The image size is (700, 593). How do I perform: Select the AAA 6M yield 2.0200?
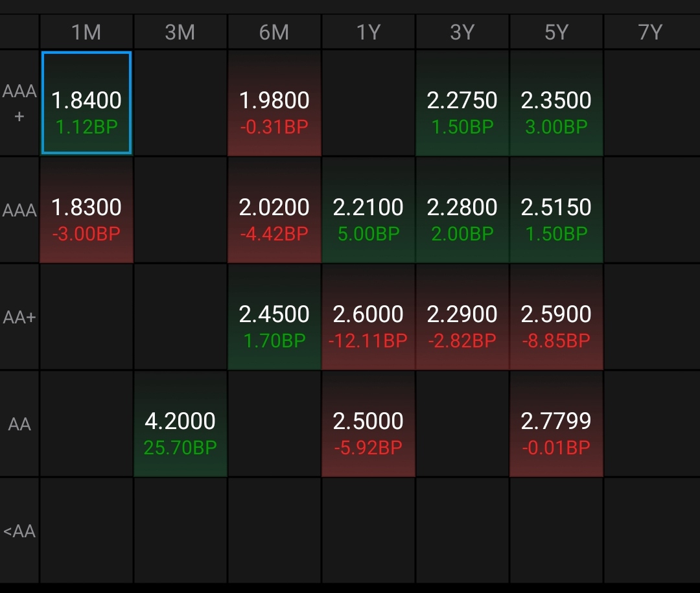274,211
